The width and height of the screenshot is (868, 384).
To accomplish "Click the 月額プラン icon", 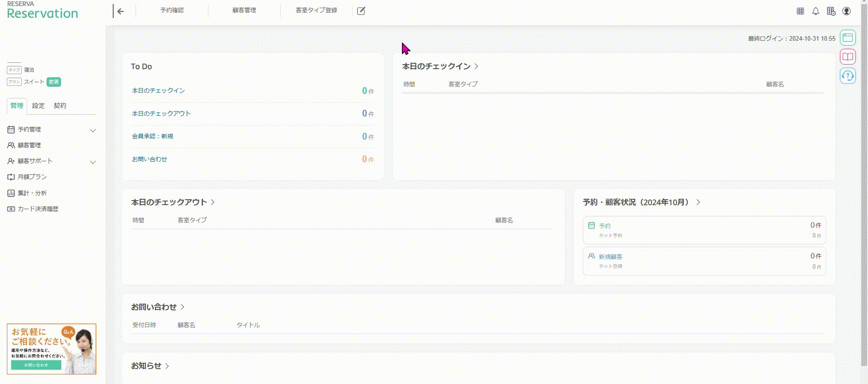I will click(11, 177).
